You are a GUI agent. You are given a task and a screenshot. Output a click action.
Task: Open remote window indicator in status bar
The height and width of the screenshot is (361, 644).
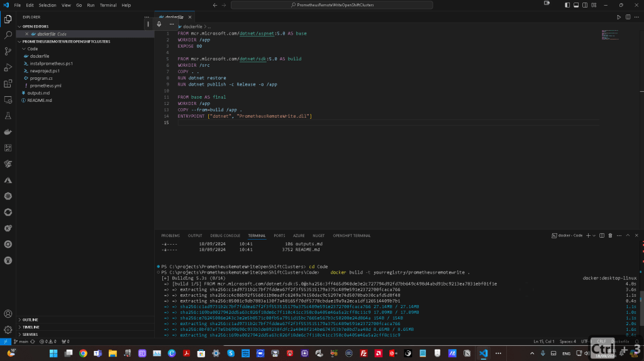(x=5, y=342)
